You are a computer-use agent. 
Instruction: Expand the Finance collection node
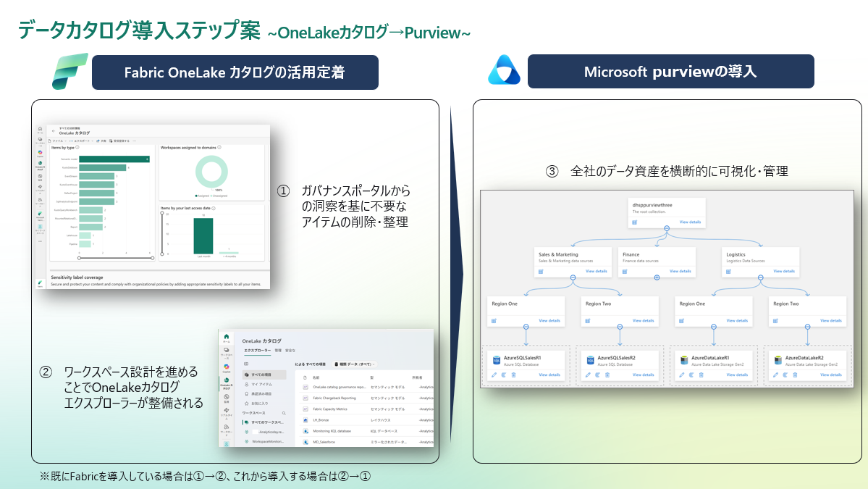pyautogui.click(x=657, y=277)
